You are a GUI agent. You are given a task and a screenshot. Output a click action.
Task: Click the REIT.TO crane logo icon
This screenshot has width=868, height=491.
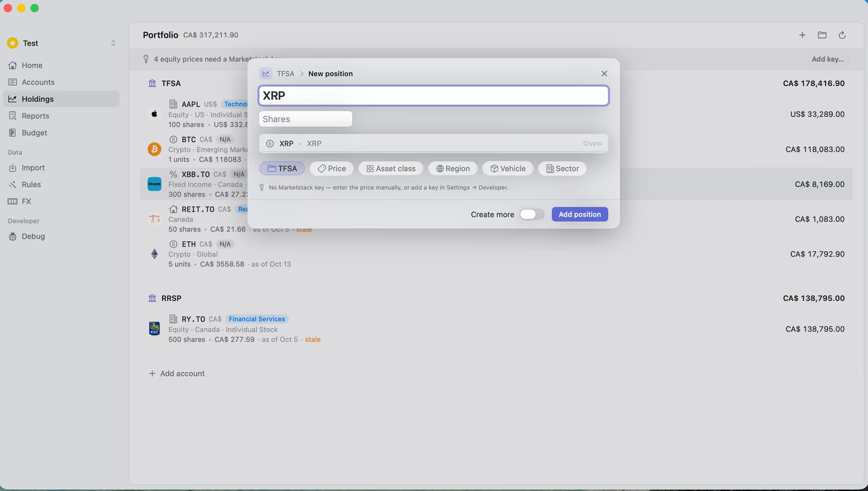[x=155, y=219]
